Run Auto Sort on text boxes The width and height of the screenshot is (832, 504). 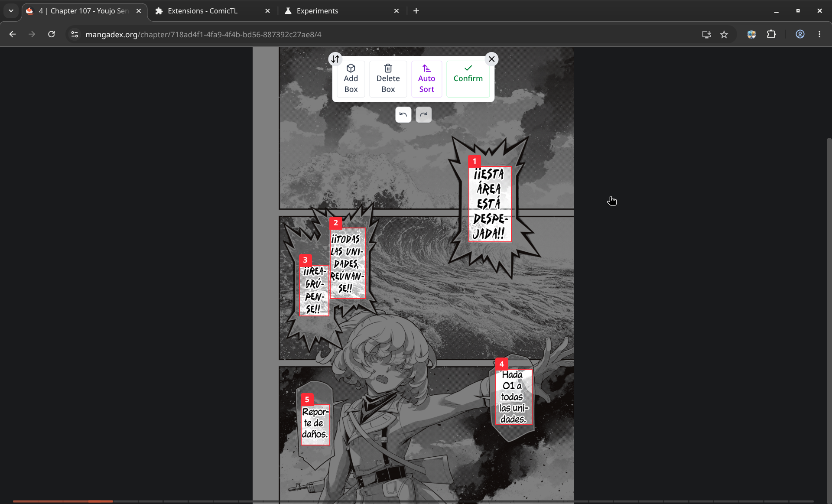[426, 79]
